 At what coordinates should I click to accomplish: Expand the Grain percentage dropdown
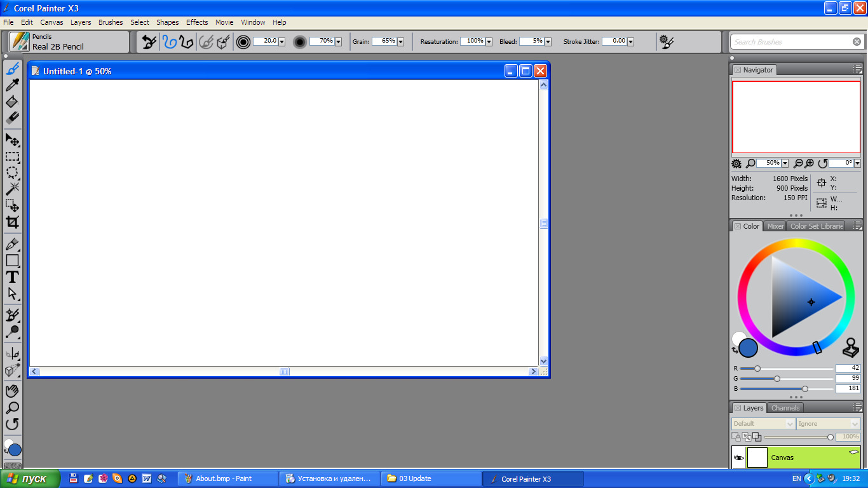coord(400,42)
